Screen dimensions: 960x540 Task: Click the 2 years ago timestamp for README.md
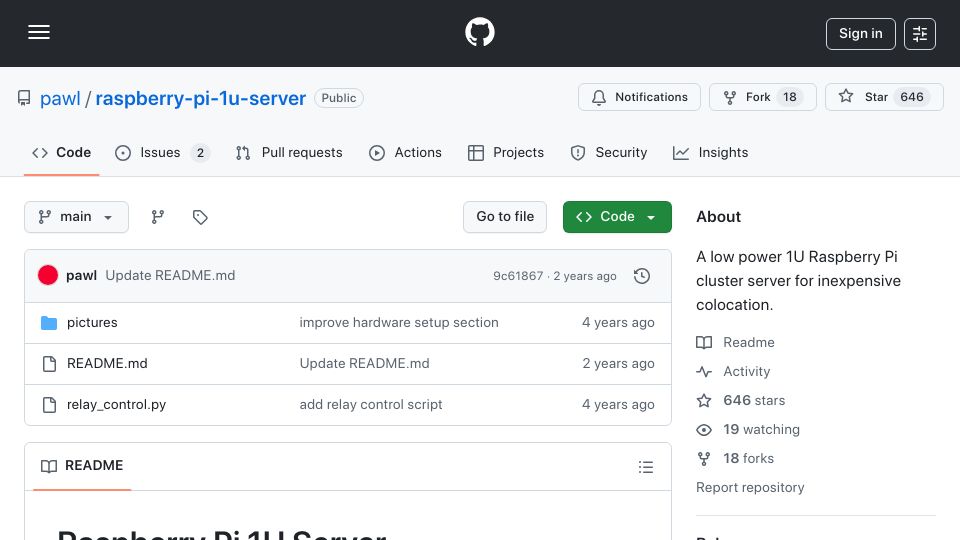(x=618, y=364)
